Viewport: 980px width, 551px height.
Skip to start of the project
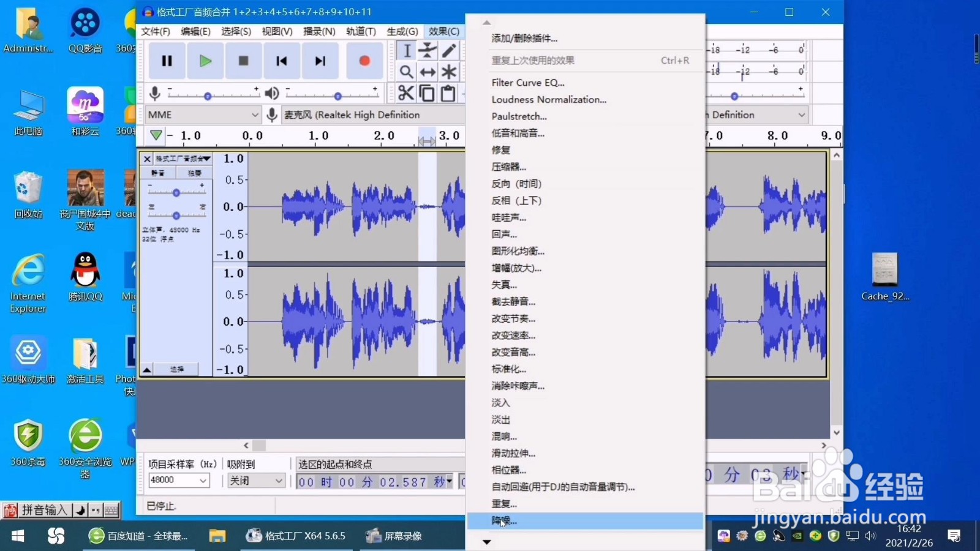[282, 61]
